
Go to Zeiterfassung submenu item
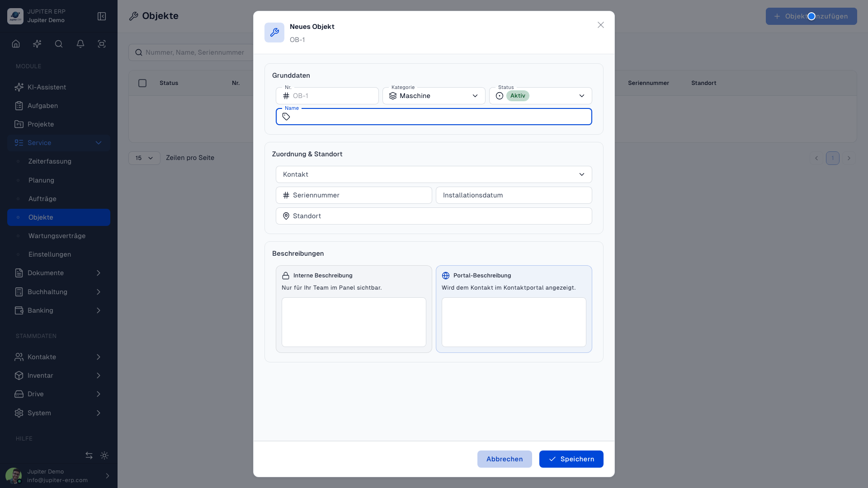(x=59, y=161)
